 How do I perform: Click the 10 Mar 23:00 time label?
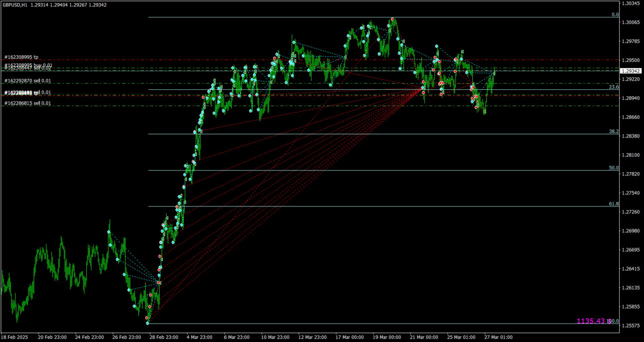coord(276,338)
